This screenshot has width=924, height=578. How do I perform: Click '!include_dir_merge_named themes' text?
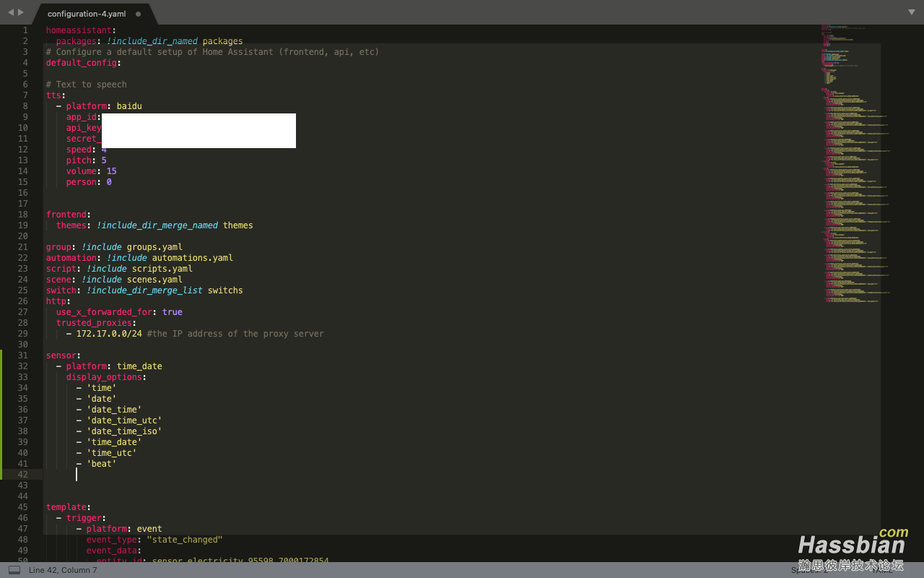click(175, 225)
